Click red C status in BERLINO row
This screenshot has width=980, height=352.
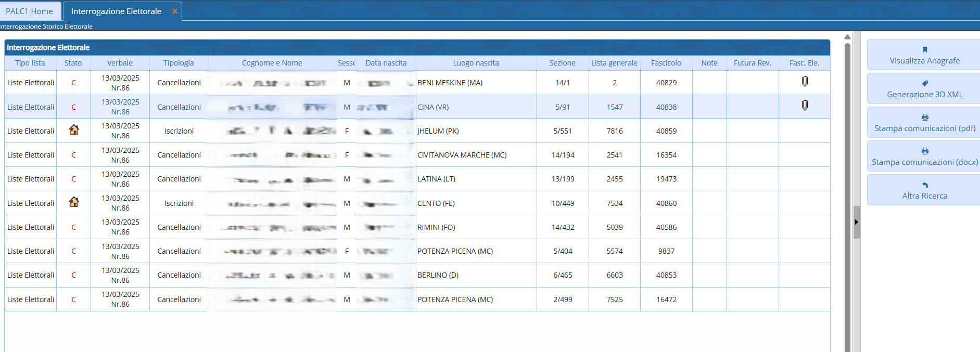pyautogui.click(x=73, y=275)
